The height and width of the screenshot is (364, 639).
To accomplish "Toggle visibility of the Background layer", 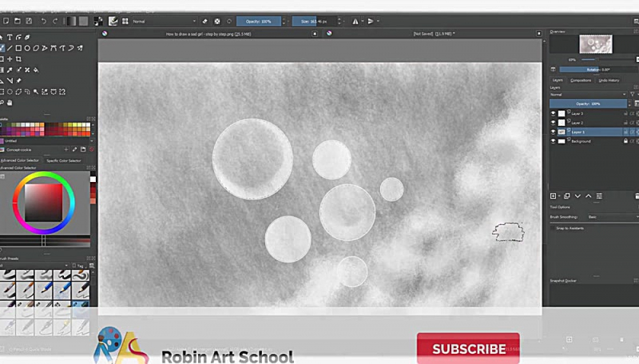I will (553, 141).
